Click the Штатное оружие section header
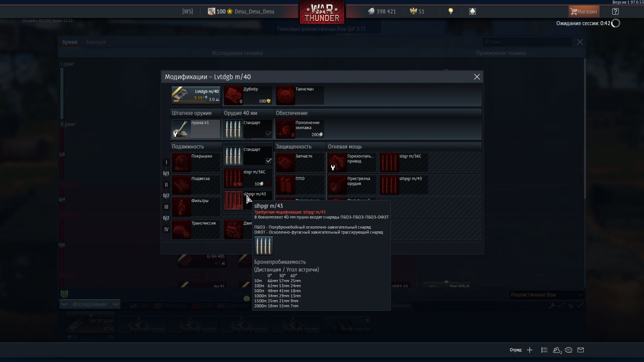644x362 pixels. (x=197, y=113)
